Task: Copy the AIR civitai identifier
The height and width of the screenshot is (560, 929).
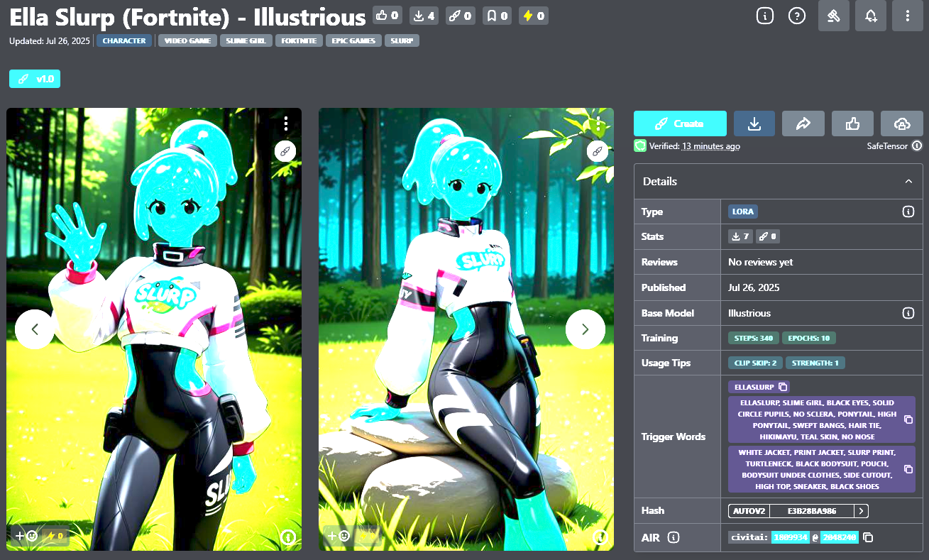Action: tap(868, 538)
